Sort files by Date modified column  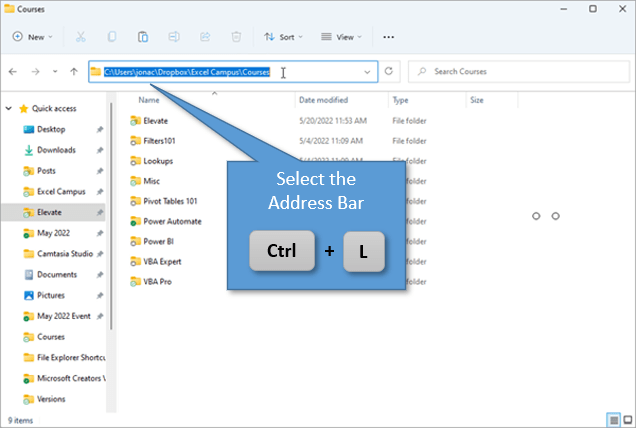[323, 100]
